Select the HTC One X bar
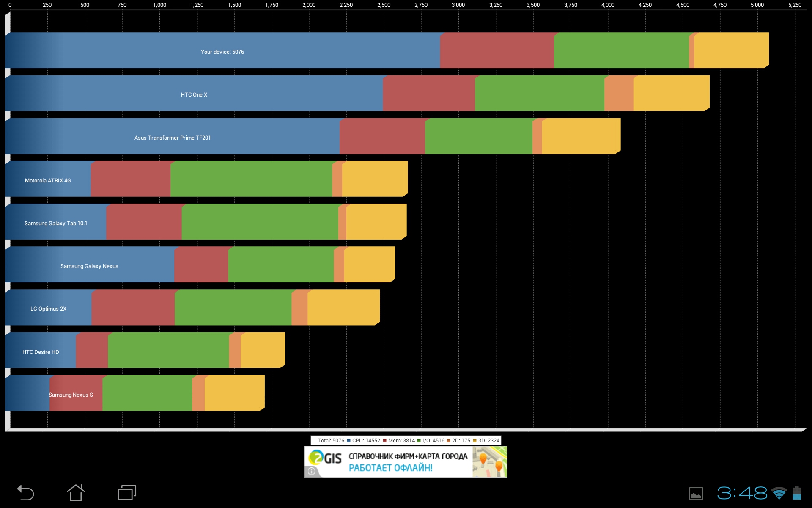 point(194,94)
